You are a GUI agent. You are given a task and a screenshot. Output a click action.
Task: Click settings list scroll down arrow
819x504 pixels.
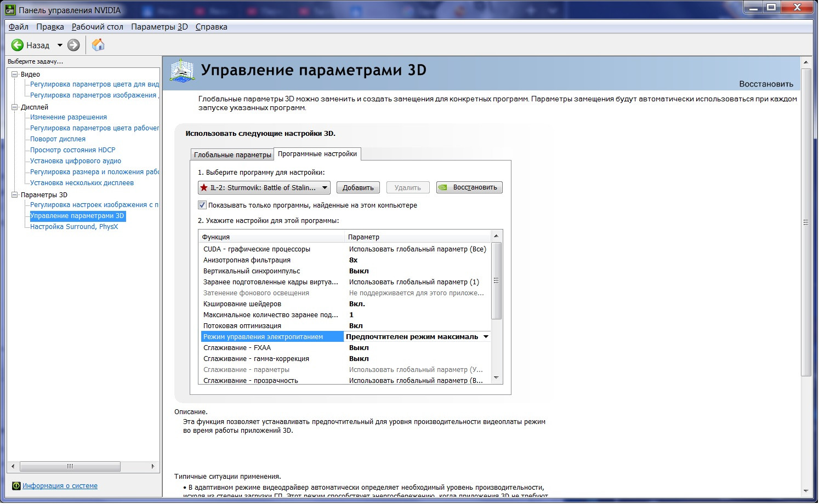[x=496, y=377]
